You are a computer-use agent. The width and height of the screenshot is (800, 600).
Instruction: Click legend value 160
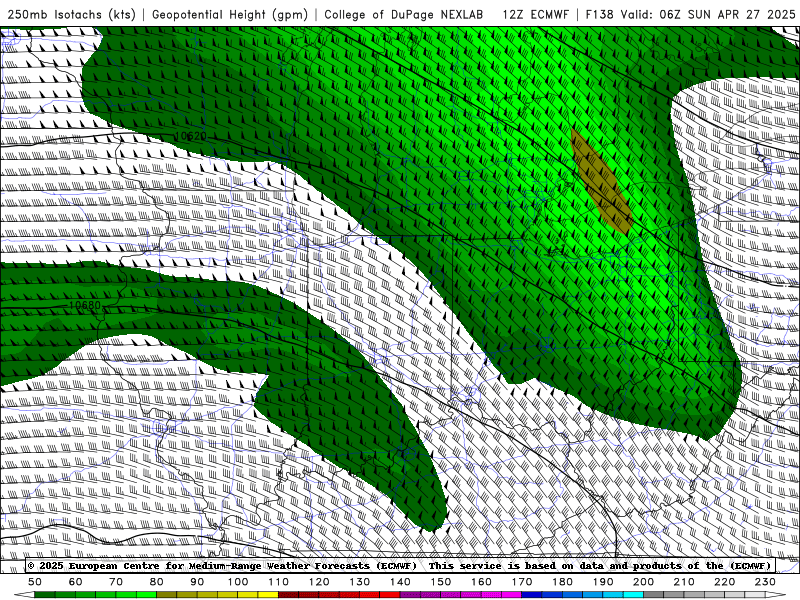point(481,582)
